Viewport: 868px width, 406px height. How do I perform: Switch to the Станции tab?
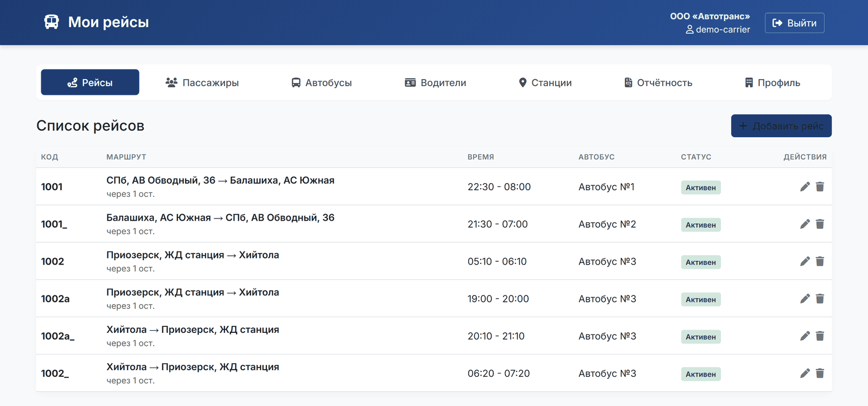[x=545, y=82]
